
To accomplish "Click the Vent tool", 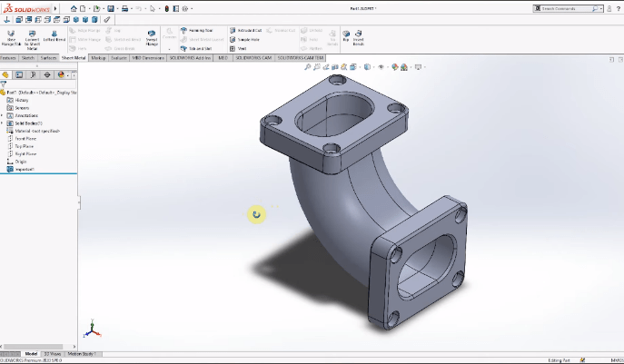I will (238, 48).
